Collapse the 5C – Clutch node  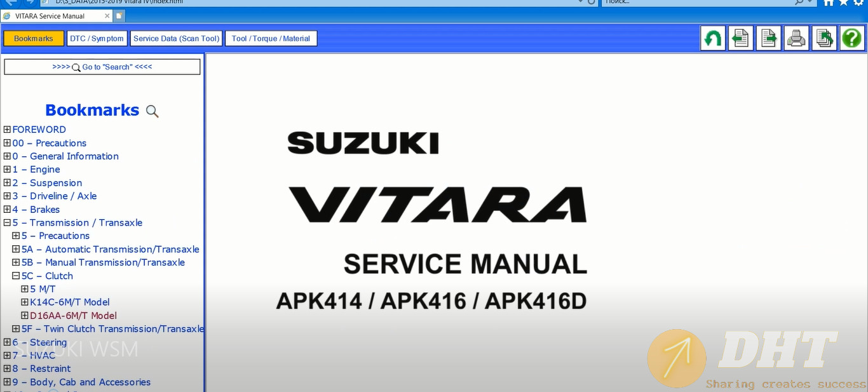(x=16, y=276)
